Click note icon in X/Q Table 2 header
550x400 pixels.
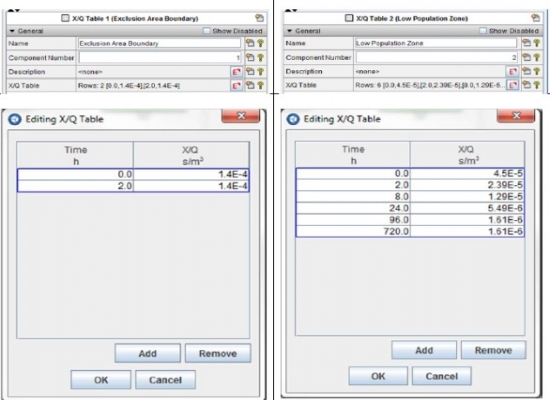click(x=535, y=18)
